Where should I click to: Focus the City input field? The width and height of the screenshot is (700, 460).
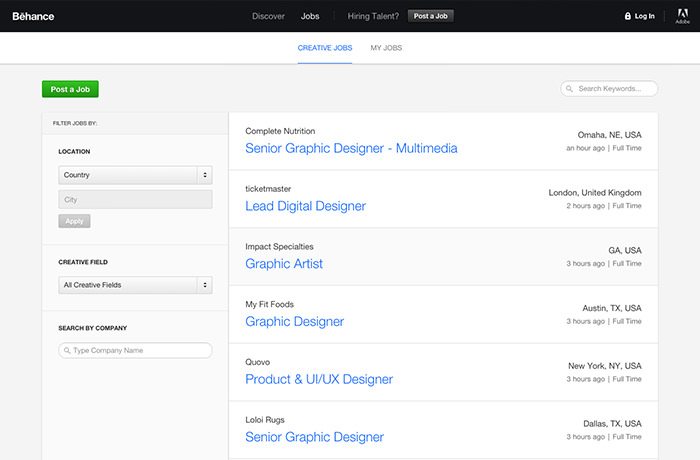coord(135,200)
